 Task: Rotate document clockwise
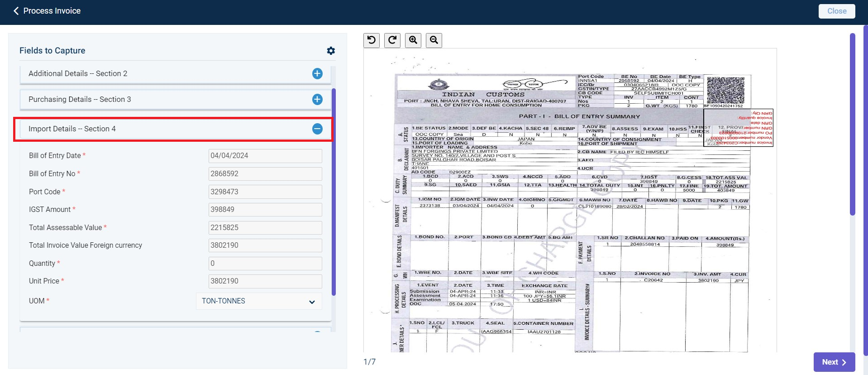392,40
